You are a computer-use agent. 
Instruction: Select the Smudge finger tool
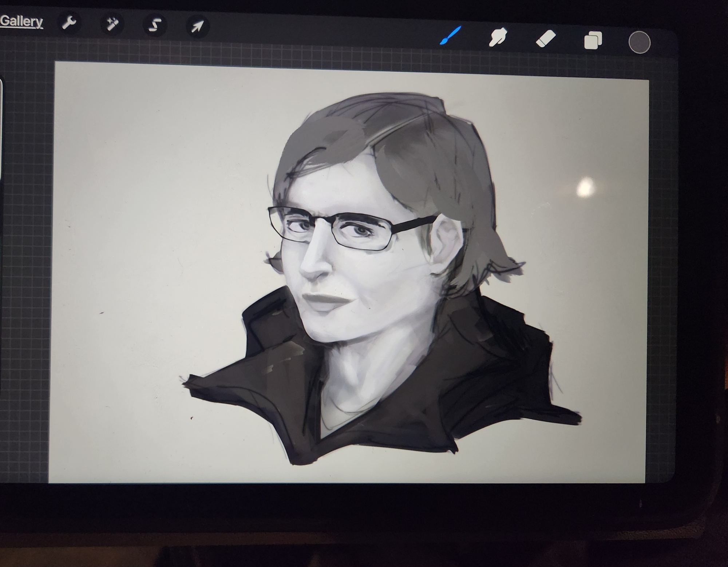(498, 37)
